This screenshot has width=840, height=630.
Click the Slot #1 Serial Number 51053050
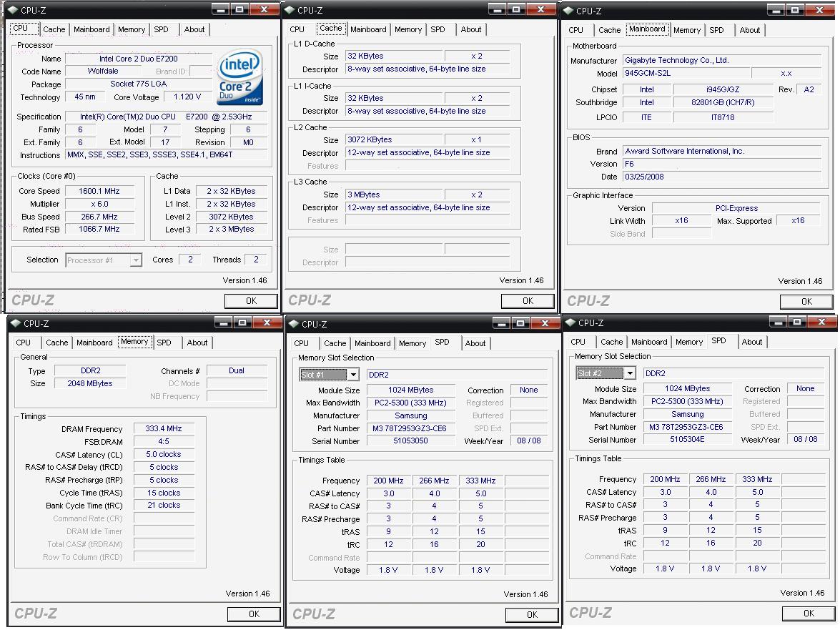coord(410,441)
